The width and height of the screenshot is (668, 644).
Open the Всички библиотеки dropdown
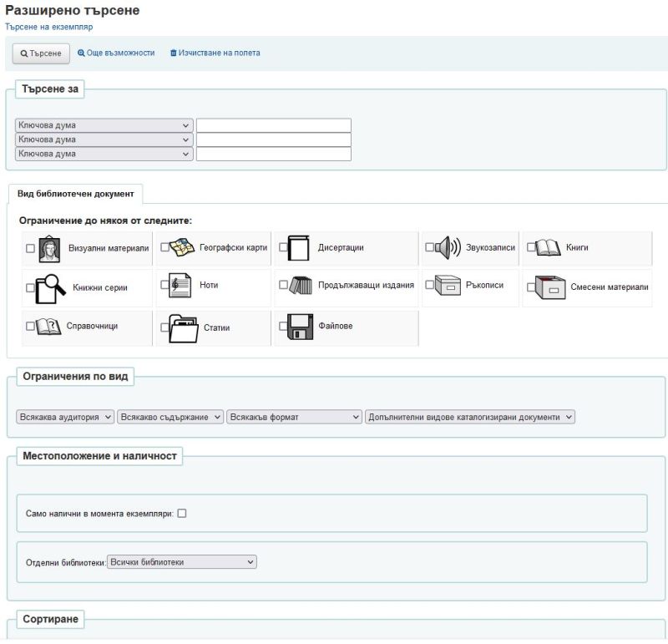(181, 562)
